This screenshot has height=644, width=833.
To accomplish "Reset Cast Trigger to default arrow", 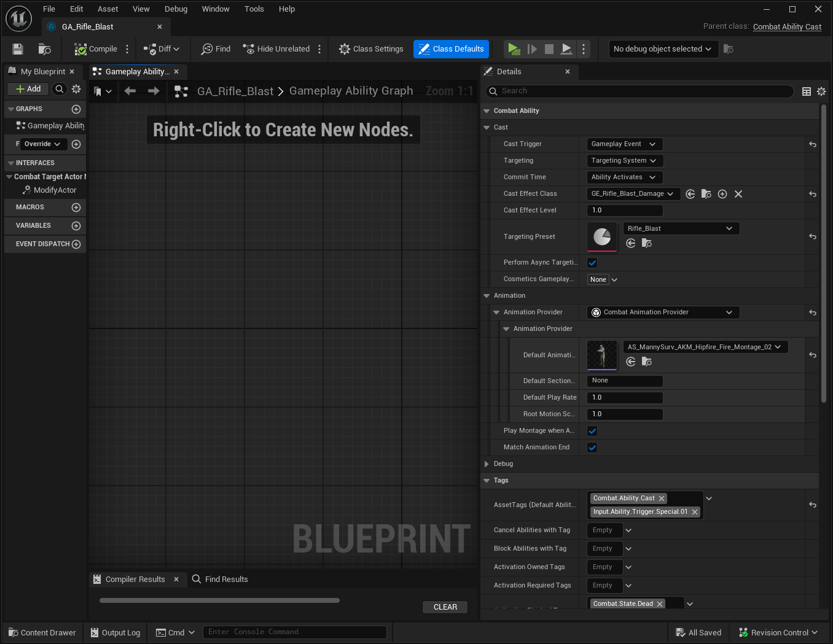I will pos(813,144).
